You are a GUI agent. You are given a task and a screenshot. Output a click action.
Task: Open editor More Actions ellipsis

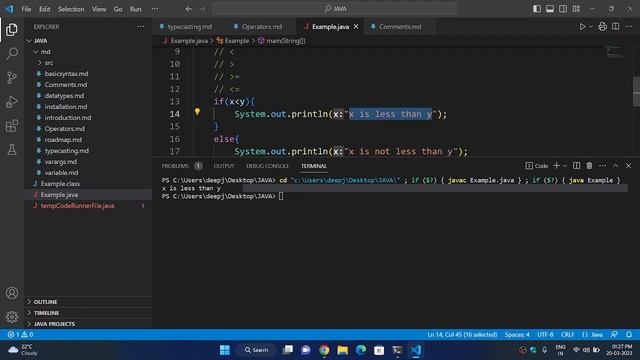tap(628, 27)
